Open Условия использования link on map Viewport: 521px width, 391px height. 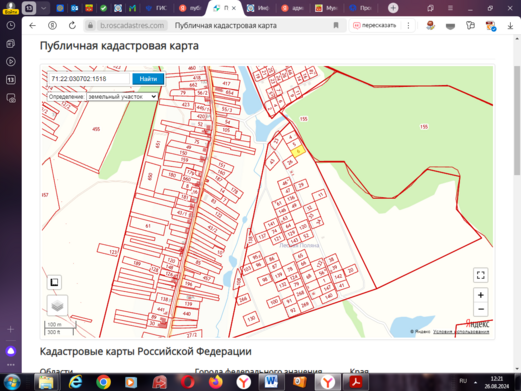point(461,332)
